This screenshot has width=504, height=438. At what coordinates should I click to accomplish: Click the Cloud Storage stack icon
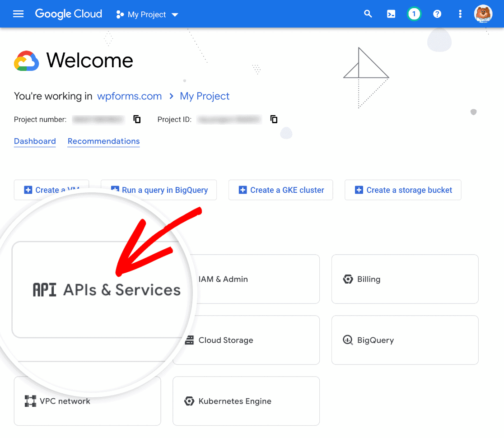[190, 340]
